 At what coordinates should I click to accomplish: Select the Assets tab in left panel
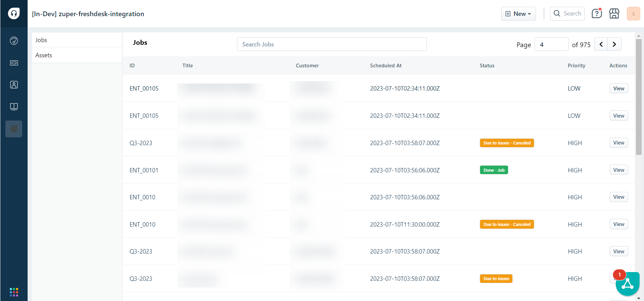[x=77, y=55]
